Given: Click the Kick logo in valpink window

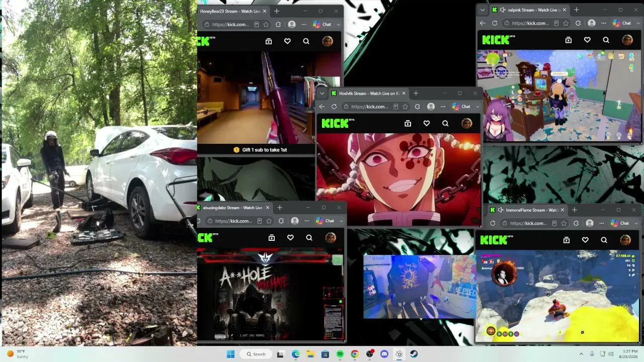Looking at the screenshot, I should click(499, 40).
